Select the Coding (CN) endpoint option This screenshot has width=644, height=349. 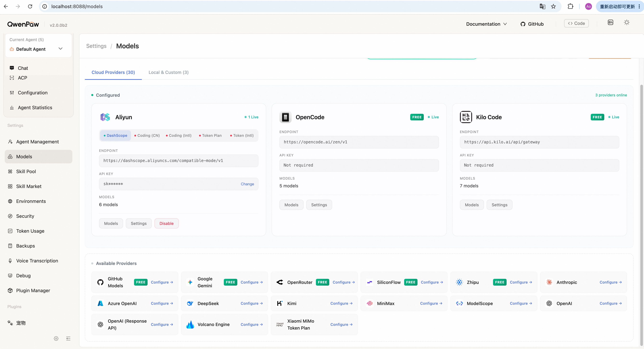(x=147, y=135)
